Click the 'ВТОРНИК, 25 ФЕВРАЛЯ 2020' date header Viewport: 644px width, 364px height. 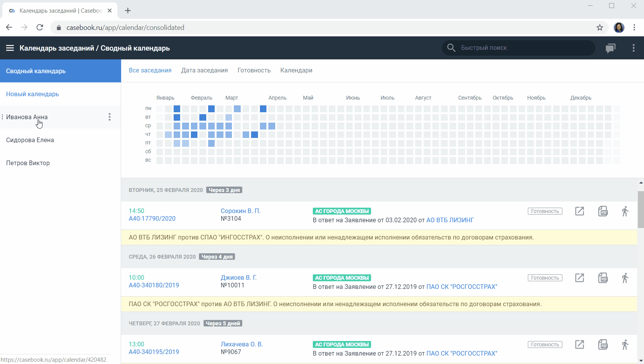pyautogui.click(x=166, y=190)
